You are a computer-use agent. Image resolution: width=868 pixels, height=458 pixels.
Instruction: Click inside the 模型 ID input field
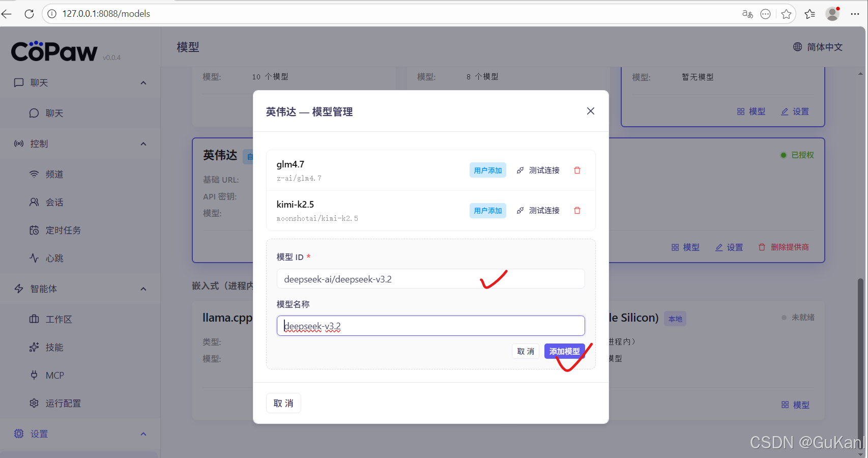[x=430, y=279]
